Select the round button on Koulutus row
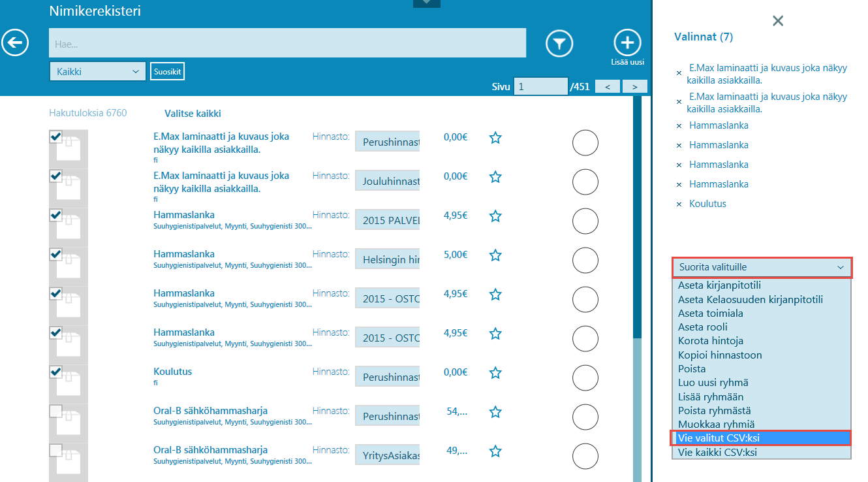Screen dimensions: 868x482 (585, 378)
